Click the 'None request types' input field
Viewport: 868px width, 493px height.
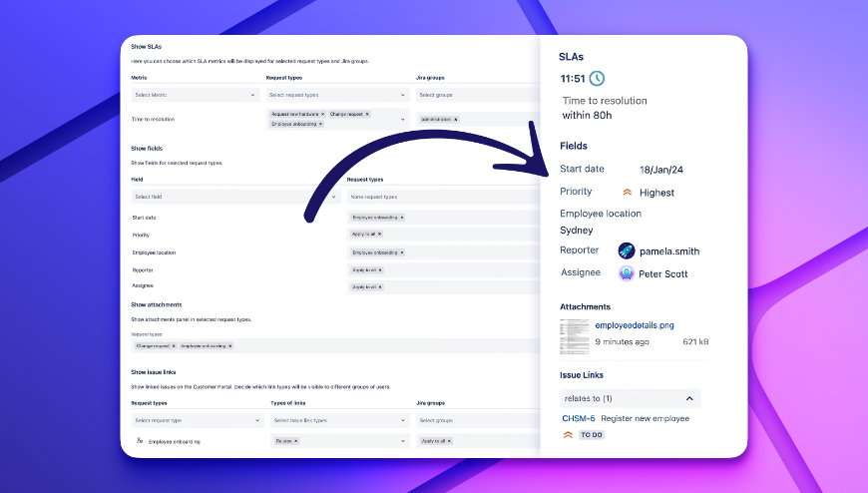pyautogui.click(x=444, y=197)
